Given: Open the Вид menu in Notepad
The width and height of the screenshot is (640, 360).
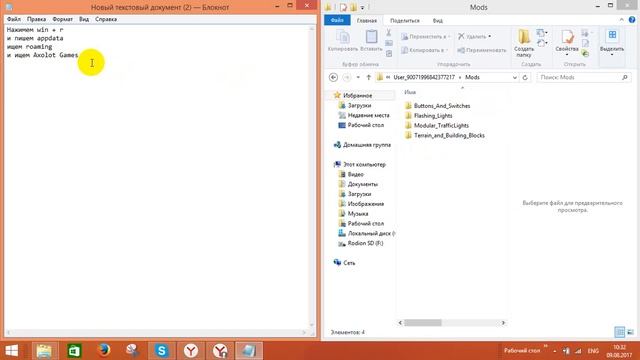Looking at the screenshot, I should pyautogui.click(x=84, y=19).
